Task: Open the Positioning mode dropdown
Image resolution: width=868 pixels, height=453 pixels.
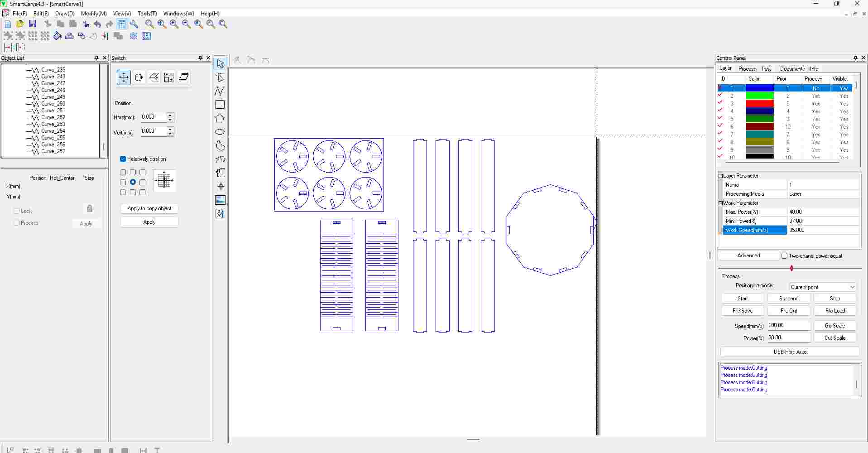Action: (852, 287)
